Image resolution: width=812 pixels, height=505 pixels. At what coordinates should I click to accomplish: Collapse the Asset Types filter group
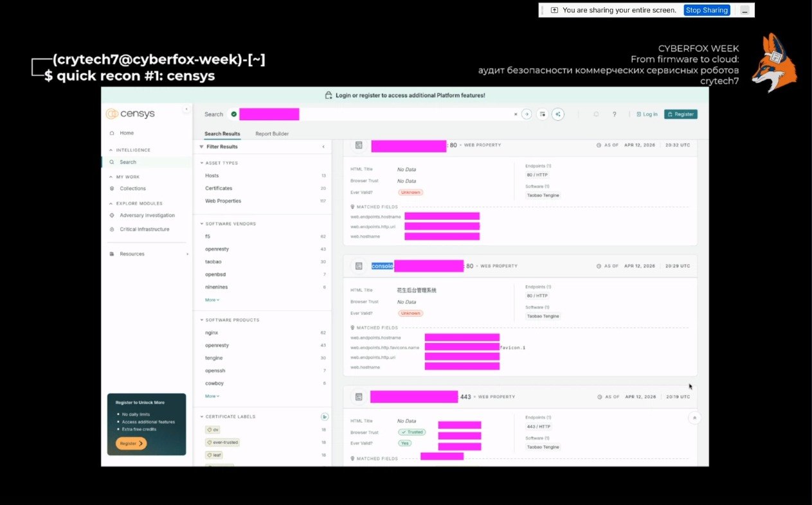219,163
